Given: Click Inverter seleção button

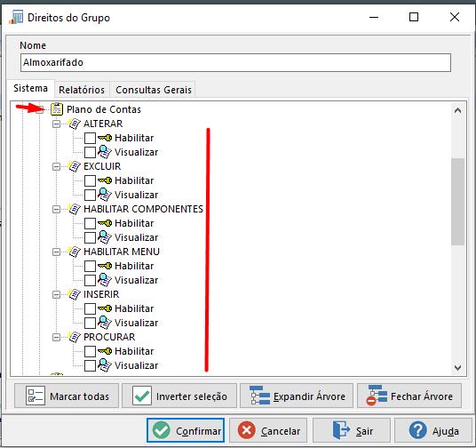Looking at the screenshot, I should coord(179,396).
